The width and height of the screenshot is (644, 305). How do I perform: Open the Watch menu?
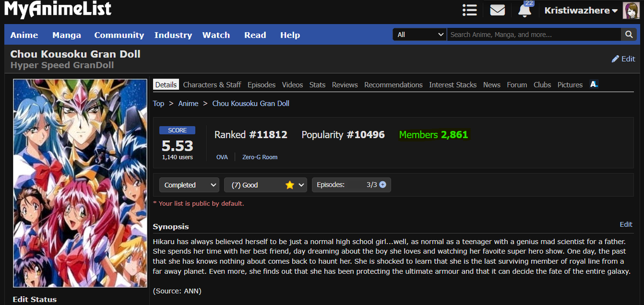[x=216, y=35]
